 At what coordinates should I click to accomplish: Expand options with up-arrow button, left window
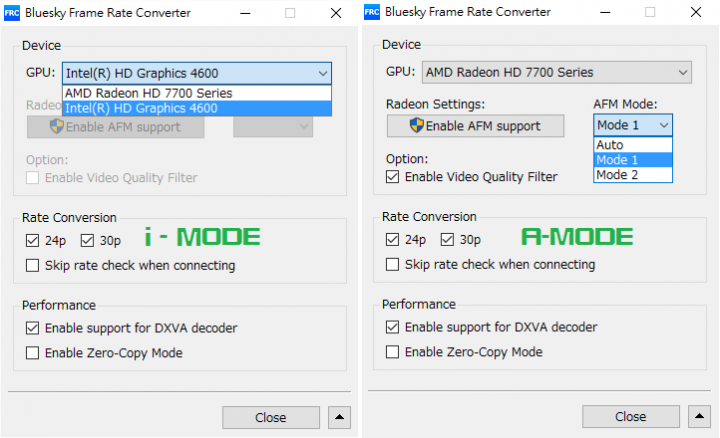click(339, 417)
